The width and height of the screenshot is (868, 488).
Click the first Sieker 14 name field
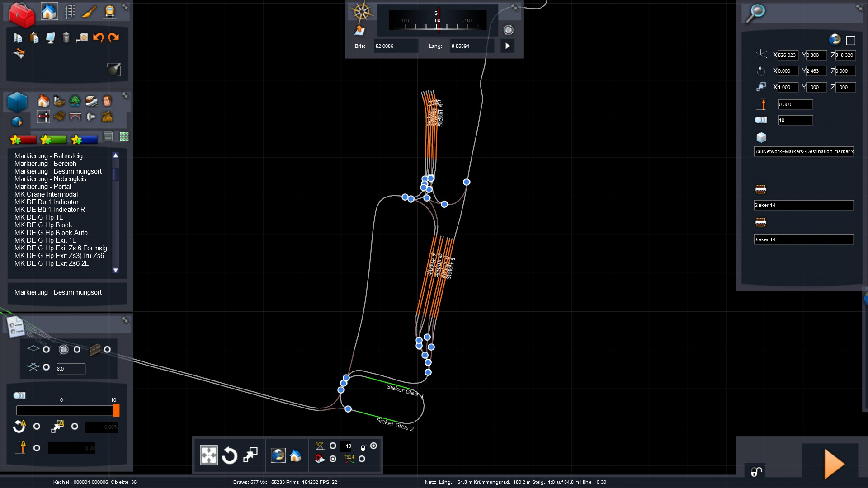point(803,205)
